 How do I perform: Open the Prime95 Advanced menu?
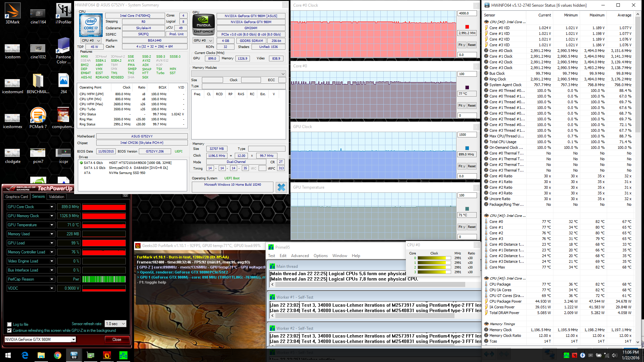[300, 256]
